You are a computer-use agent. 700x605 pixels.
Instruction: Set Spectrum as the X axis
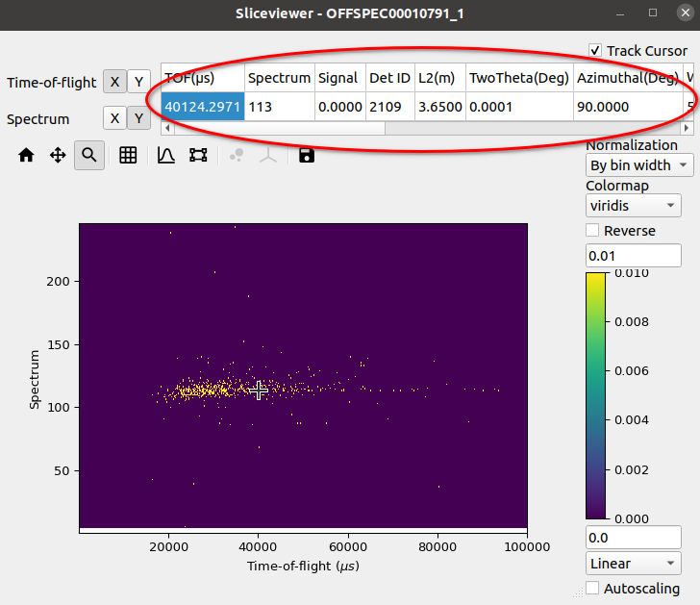coord(114,118)
